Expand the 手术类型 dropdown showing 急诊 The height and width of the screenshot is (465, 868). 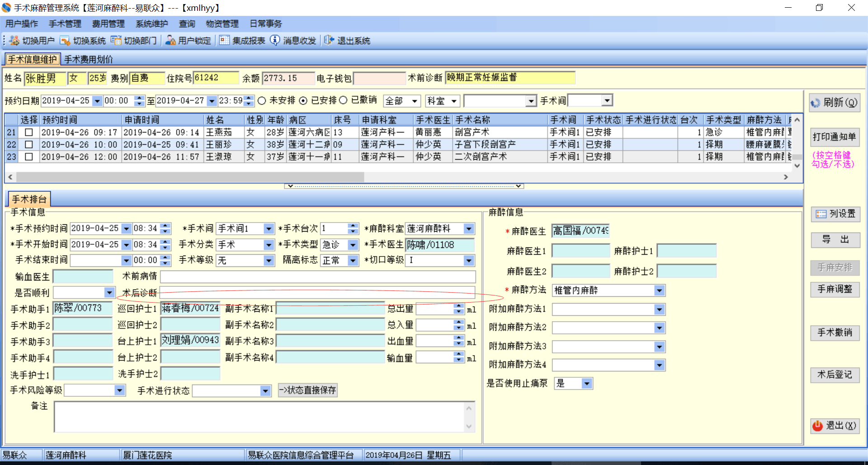tap(353, 245)
